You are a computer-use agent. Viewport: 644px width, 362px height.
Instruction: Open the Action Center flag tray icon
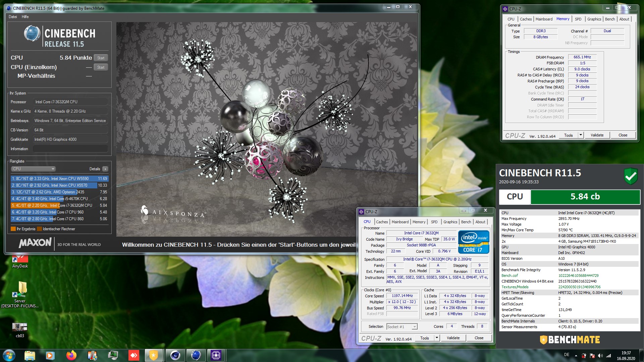point(592,356)
